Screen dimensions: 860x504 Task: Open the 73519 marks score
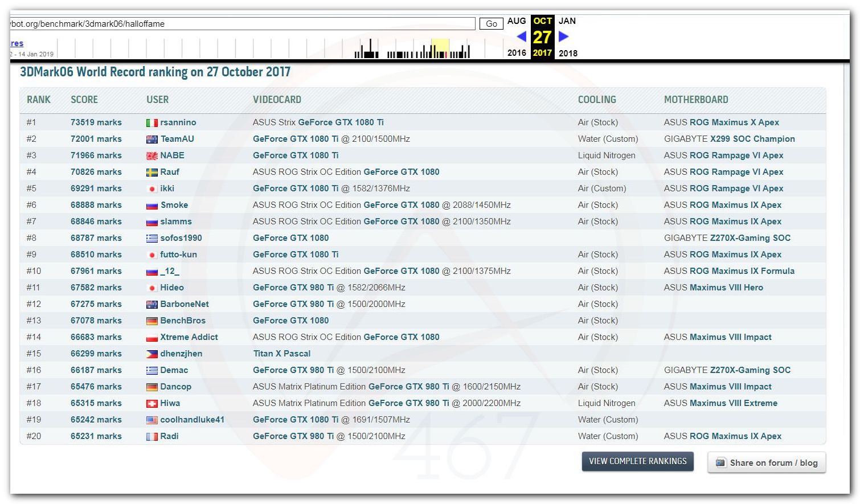(x=96, y=122)
